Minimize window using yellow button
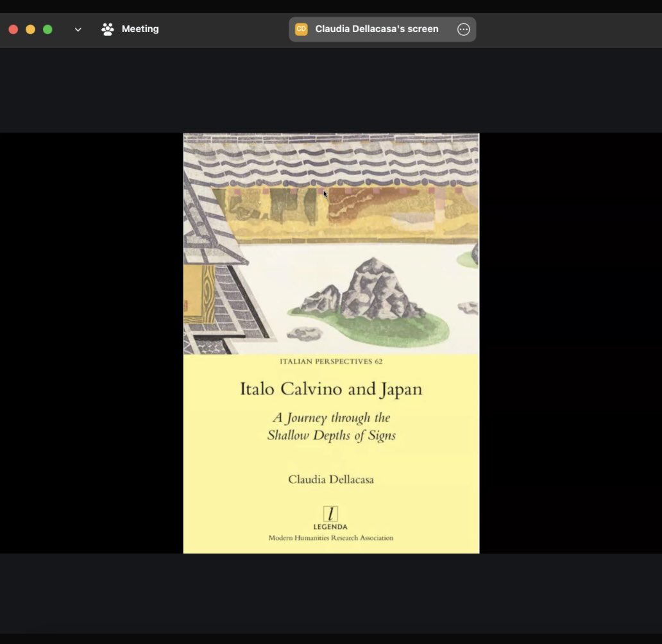 click(x=30, y=30)
